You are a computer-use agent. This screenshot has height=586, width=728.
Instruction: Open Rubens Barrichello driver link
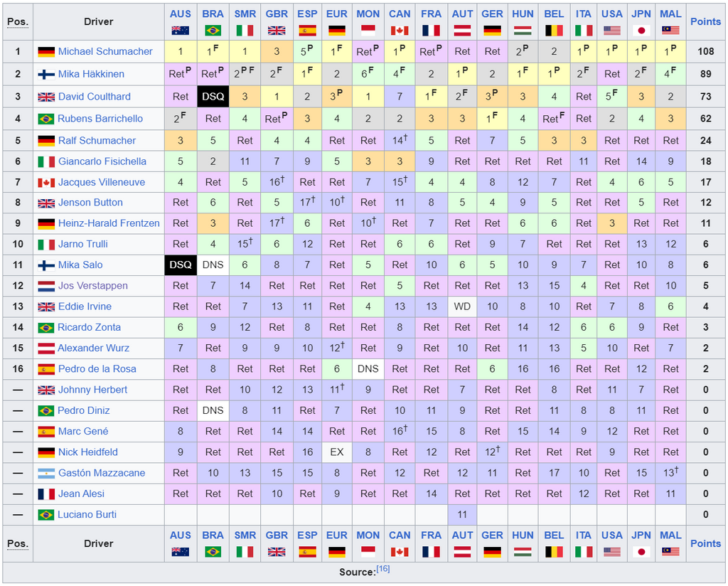[100, 118]
